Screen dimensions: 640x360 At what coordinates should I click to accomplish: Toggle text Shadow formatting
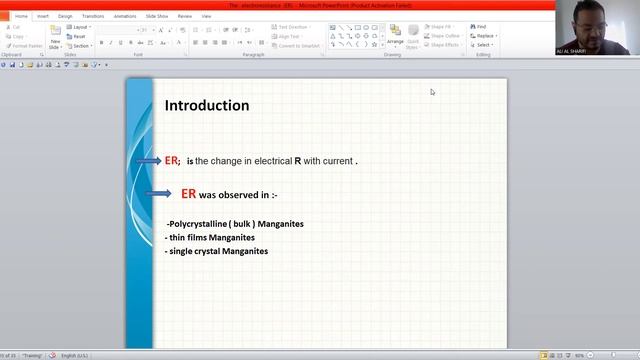coord(130,42)
